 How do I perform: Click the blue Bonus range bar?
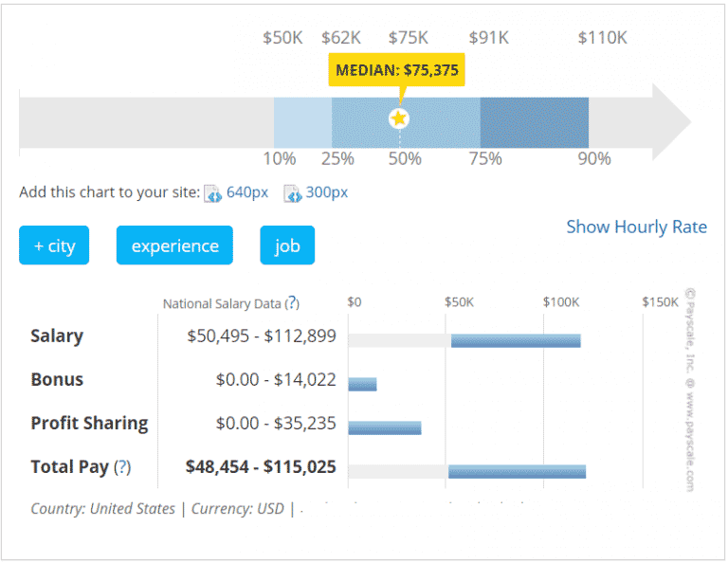coord(362,384)
